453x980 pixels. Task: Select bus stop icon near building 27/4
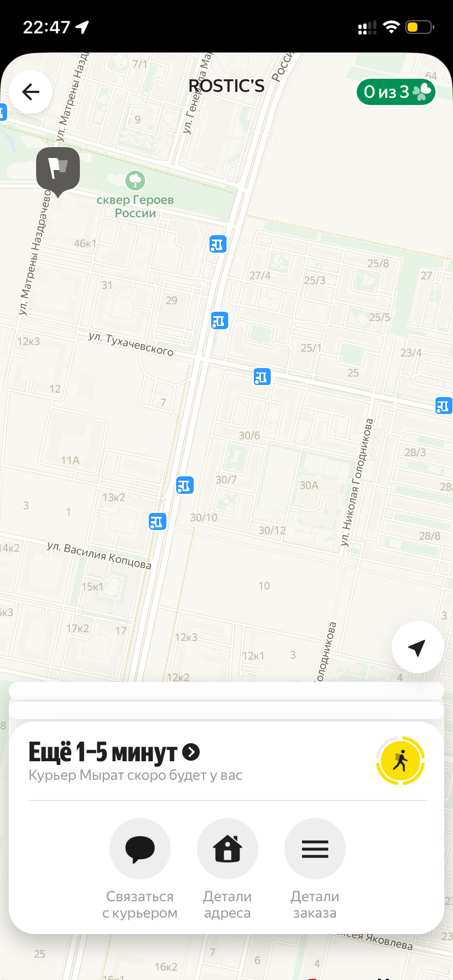pyautogui.click(x=218, y=244)
